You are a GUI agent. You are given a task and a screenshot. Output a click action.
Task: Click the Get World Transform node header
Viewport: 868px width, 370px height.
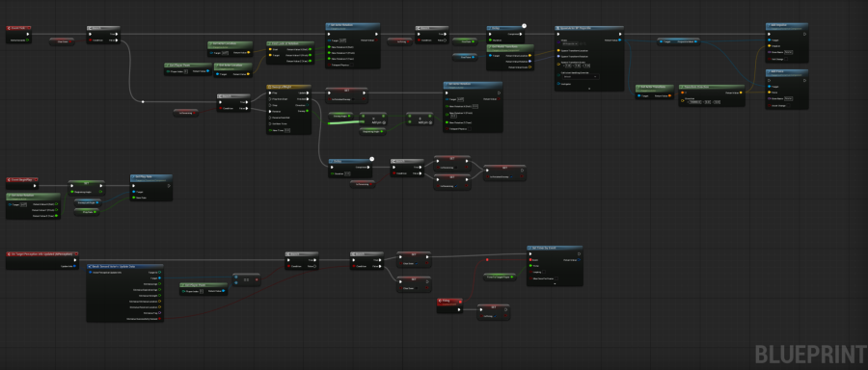click(510, 47)
